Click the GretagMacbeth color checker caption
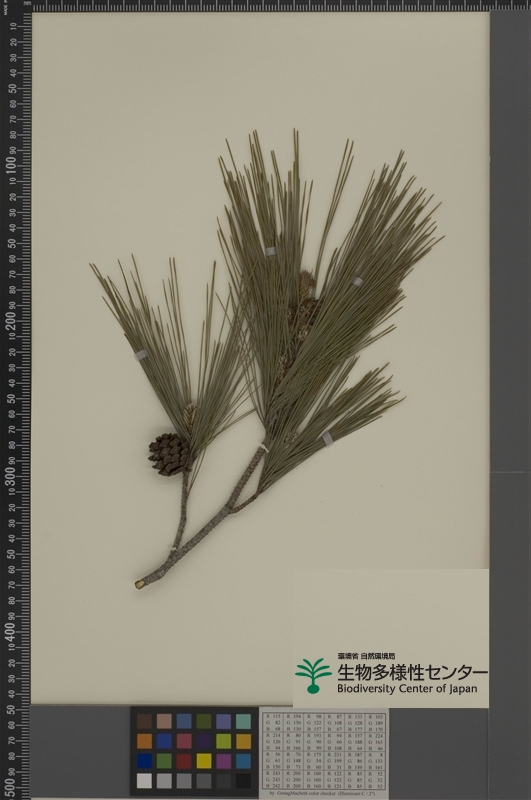 click(x=323, y=794)
